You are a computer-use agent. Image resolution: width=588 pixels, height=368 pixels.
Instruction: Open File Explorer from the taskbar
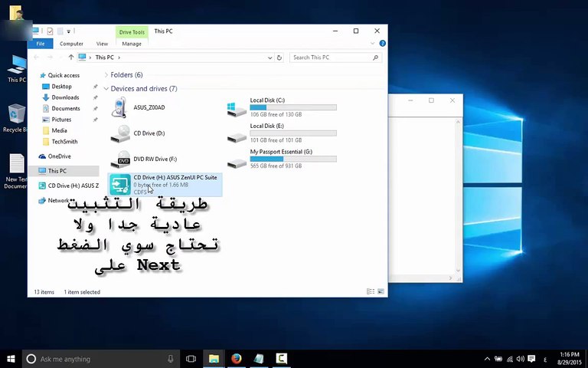point(214,359)
